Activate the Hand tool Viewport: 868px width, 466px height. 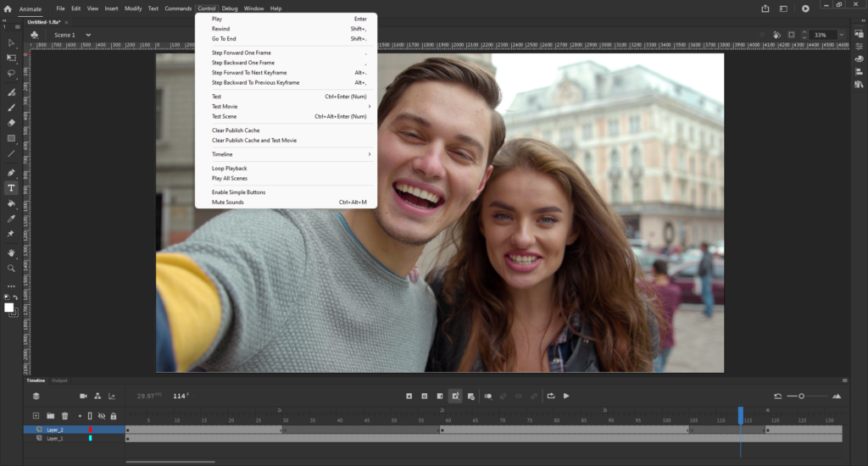point(11,252)
